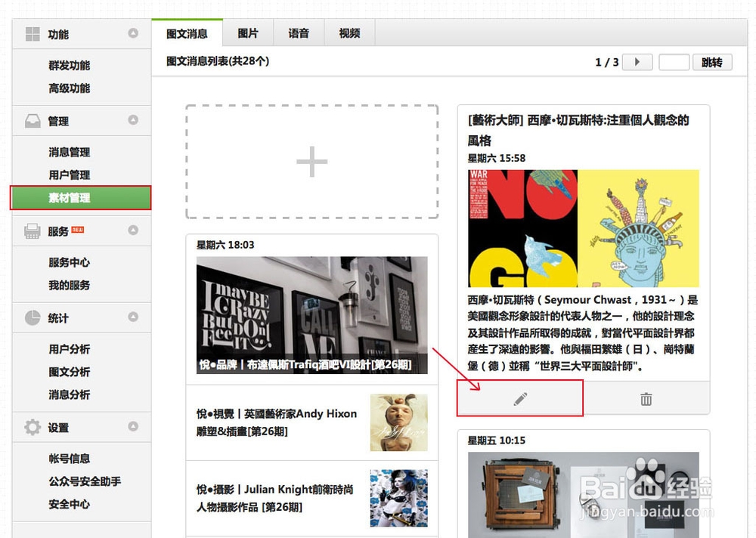756x538 pixels.
Task: Switch to the 图片 tab
Action: (249, 32)
